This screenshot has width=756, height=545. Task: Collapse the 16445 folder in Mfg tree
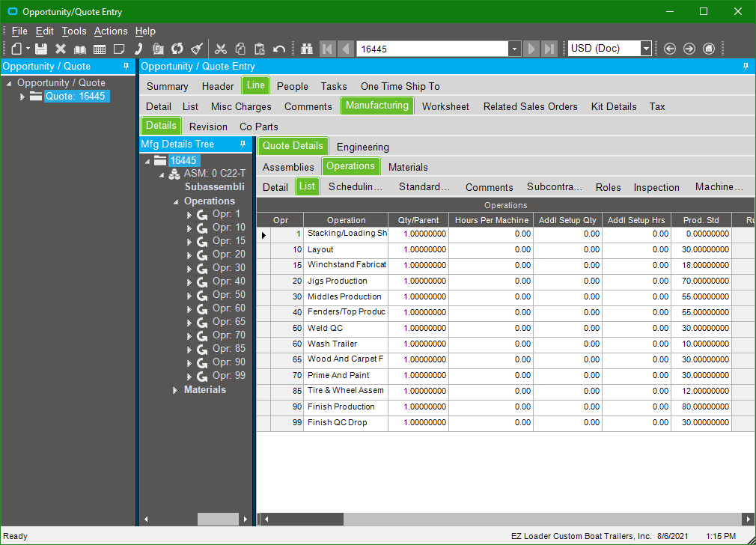(147, 161)
